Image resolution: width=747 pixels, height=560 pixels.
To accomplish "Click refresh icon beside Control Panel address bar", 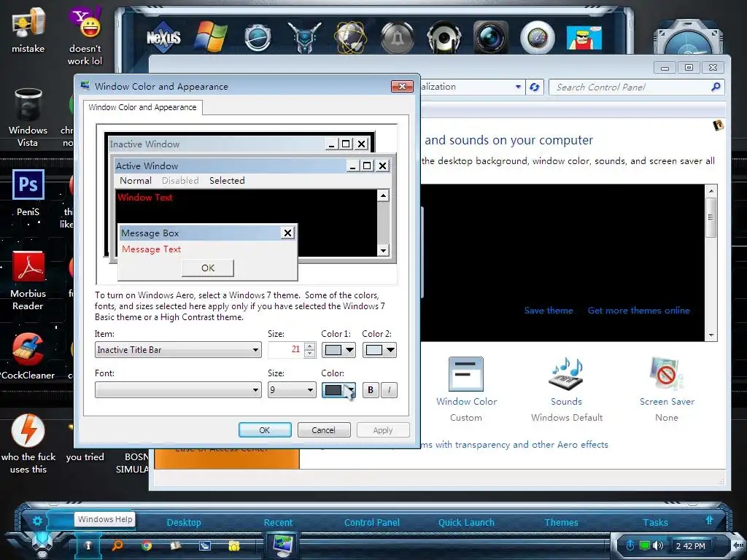I will coord(534,87).
